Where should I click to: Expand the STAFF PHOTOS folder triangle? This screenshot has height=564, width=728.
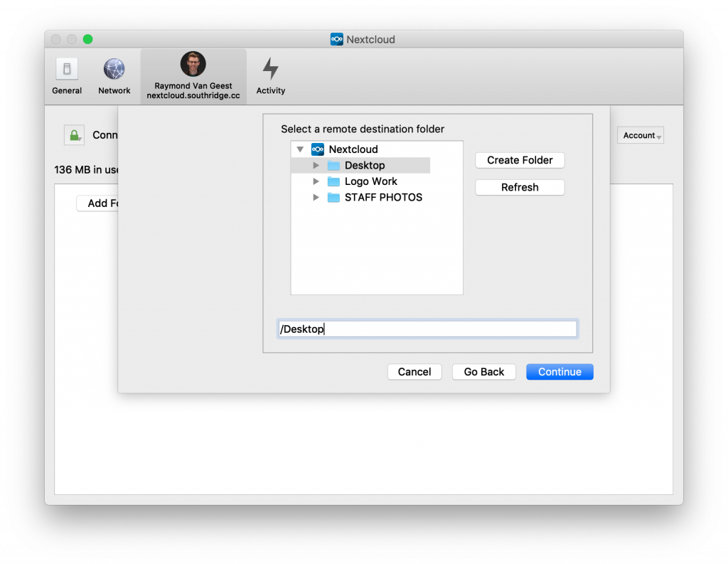pos(316,198)
